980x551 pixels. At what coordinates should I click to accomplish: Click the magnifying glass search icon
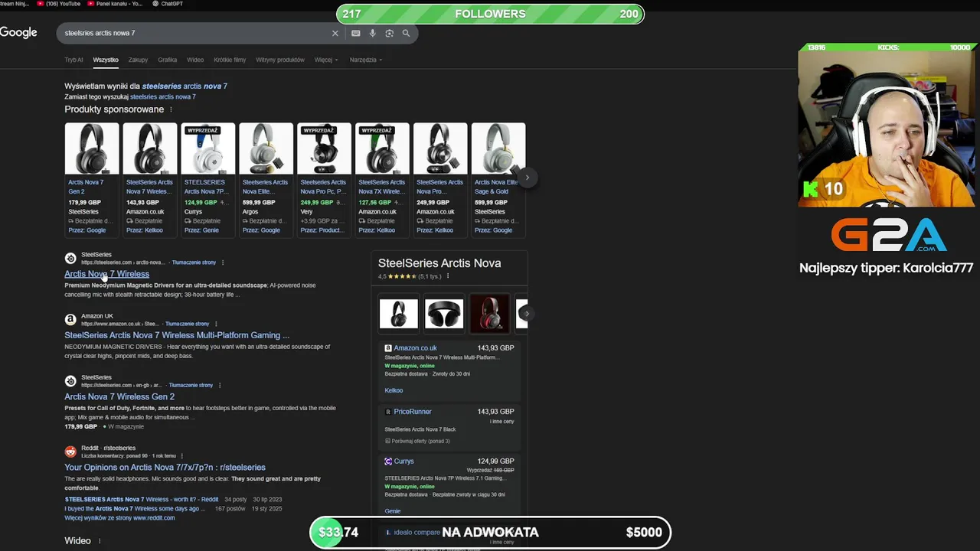(407, 33)
